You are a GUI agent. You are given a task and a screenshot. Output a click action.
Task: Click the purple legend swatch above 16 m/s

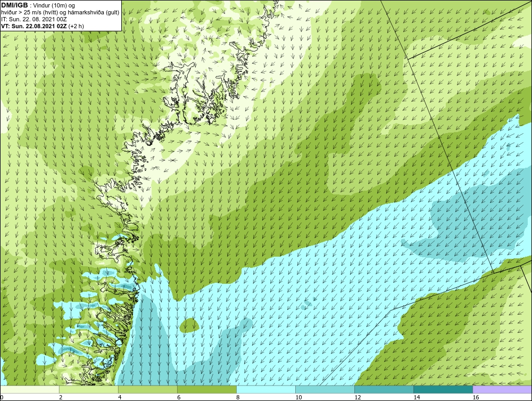click(502, 389)
